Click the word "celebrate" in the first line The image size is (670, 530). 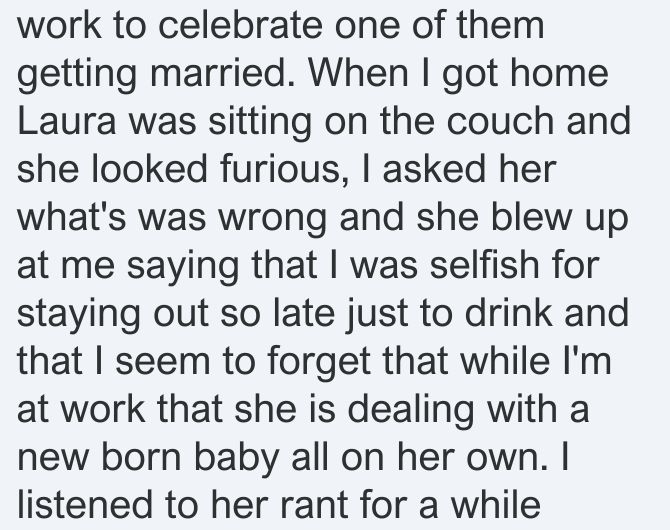(x=240, y=25)
